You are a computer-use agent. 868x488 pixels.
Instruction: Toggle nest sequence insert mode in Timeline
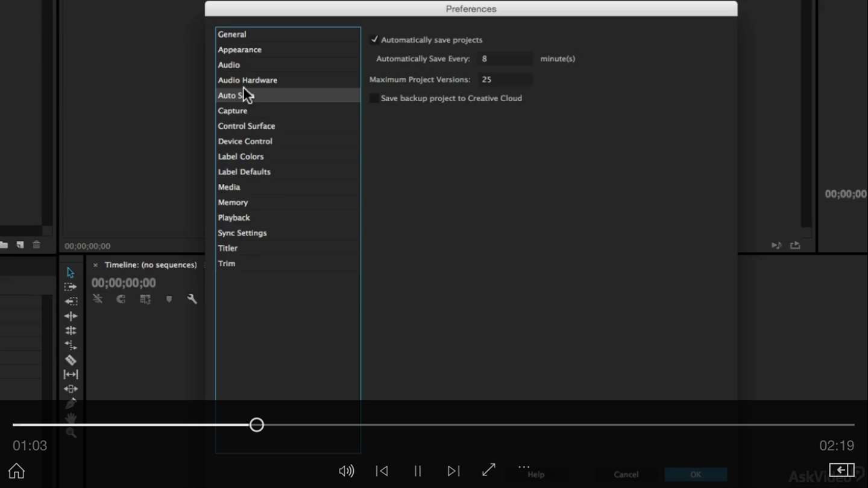point(98,299)
